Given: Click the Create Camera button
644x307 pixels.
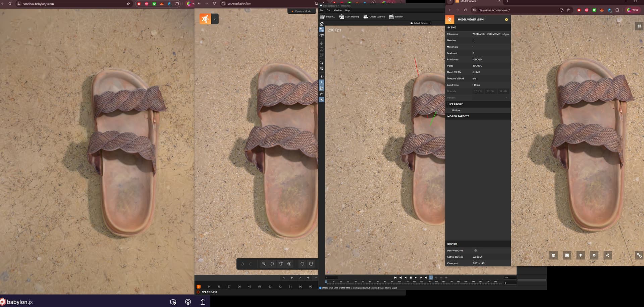Looking at the screenshot, I should (374, 17).
